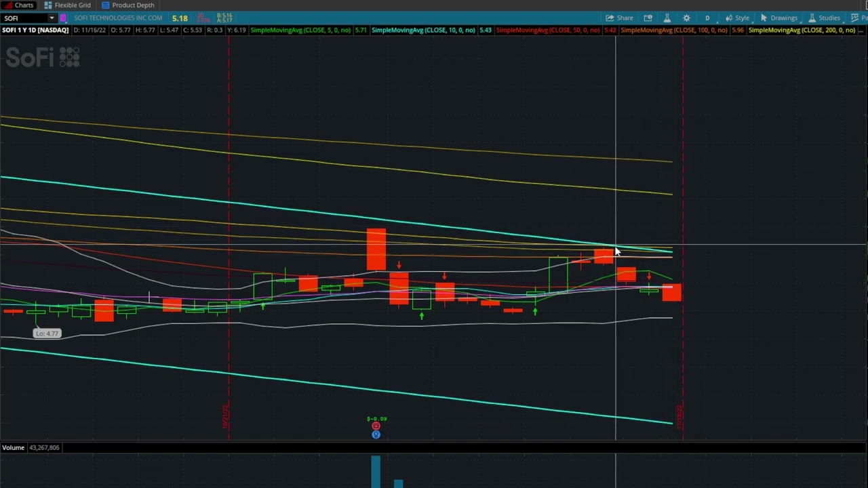Open the Studies menu
The width and height of the screenshot is (868, 488).
(824, 18)
